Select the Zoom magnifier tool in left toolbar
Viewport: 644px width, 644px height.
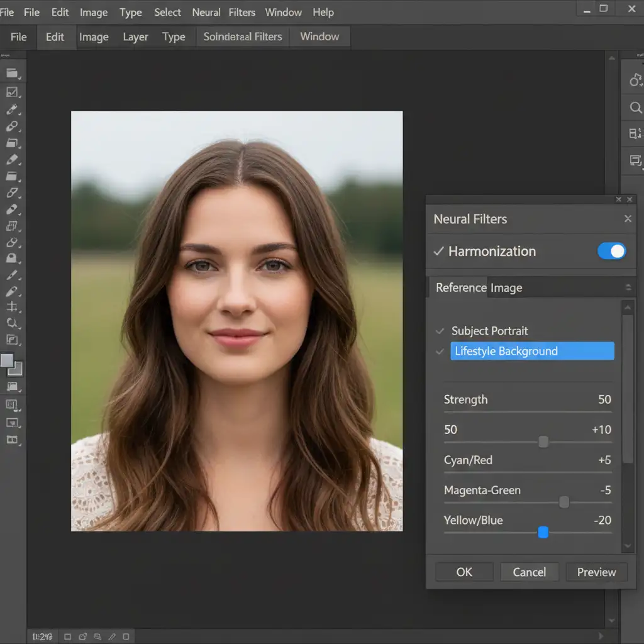point(12,323)
